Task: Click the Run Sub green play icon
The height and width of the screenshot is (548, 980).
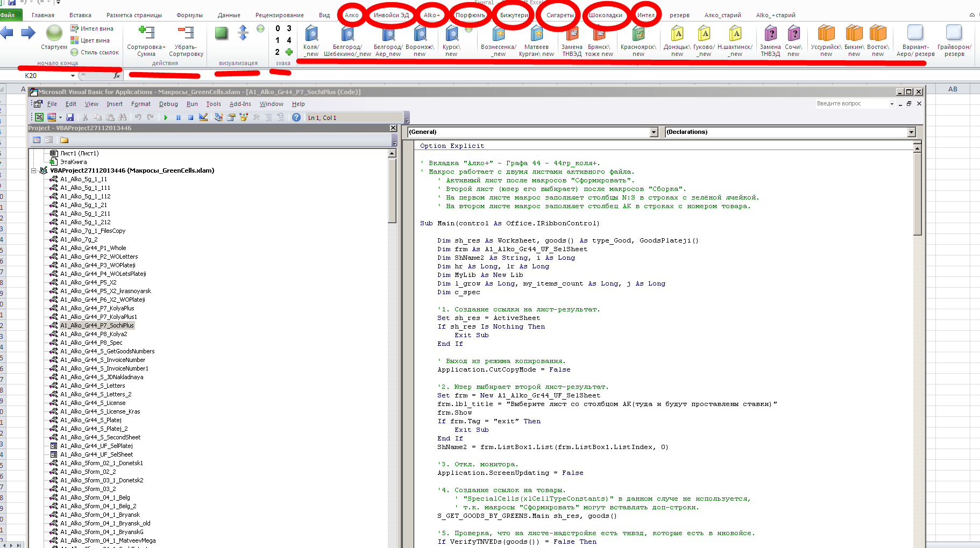Action: [x=166, y=117]
